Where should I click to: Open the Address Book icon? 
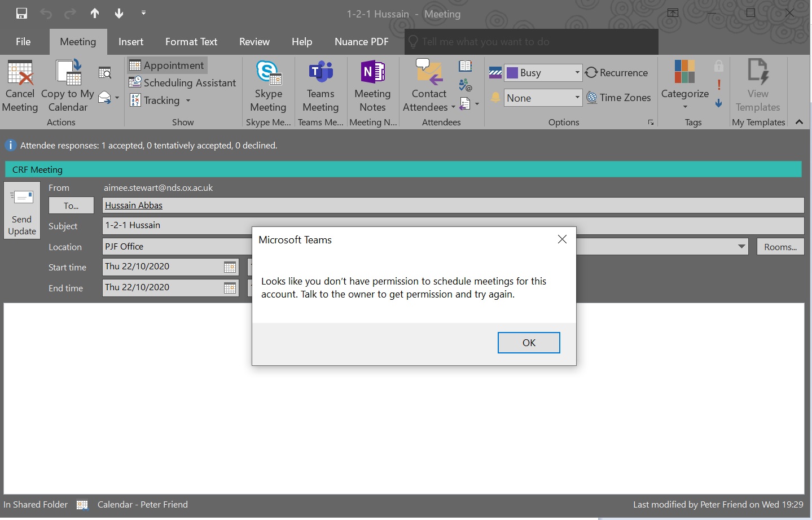[466, 66]
